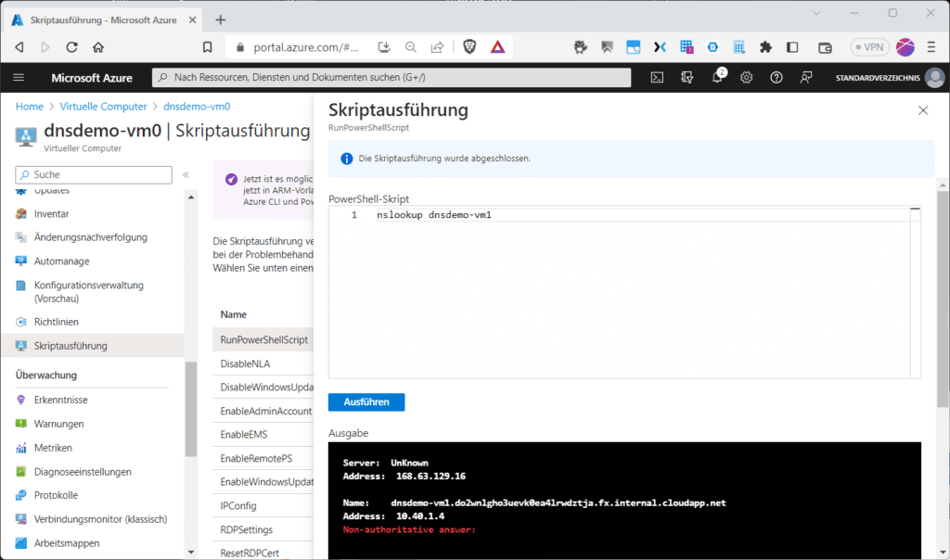
Task: Select the DisableNLA command row
Action: coord(263,363)
